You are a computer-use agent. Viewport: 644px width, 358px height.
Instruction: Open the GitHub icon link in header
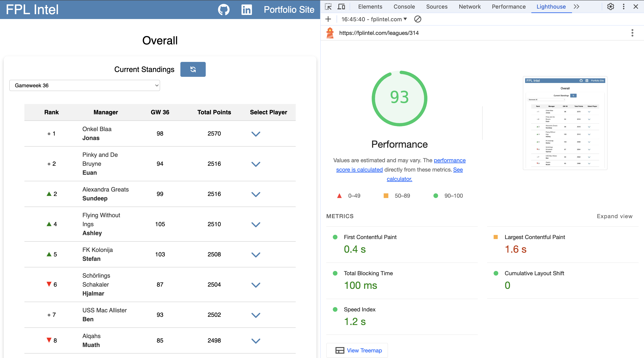click(223, 10)
